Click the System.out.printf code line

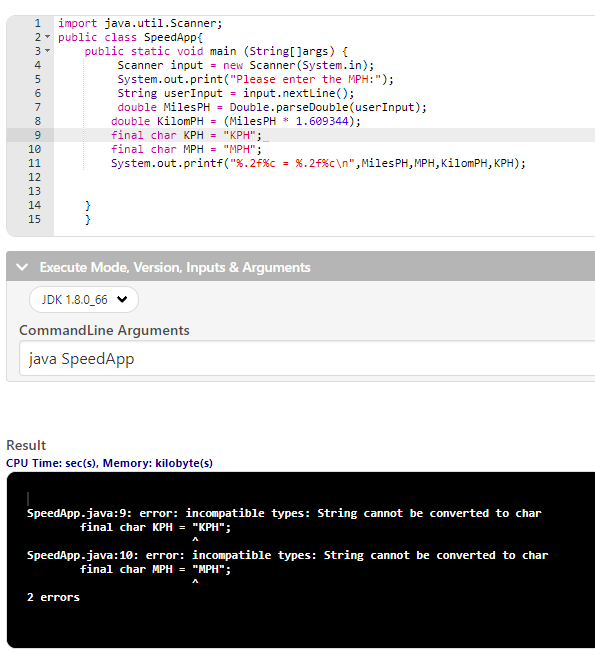318,163
